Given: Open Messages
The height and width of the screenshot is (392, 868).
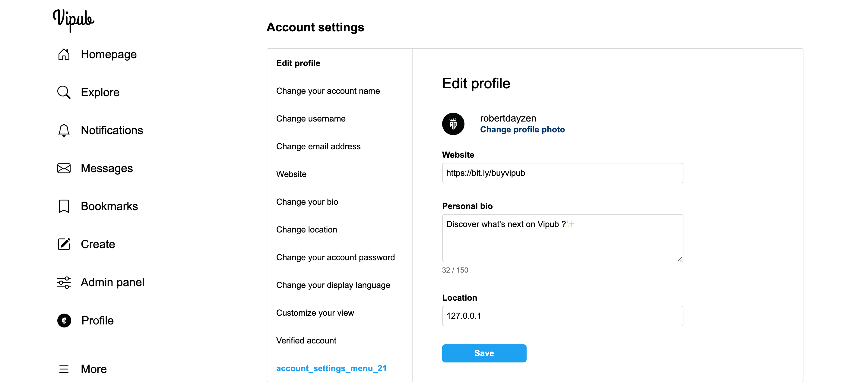Looking at the screenshot, I should [x=107, y=168].
